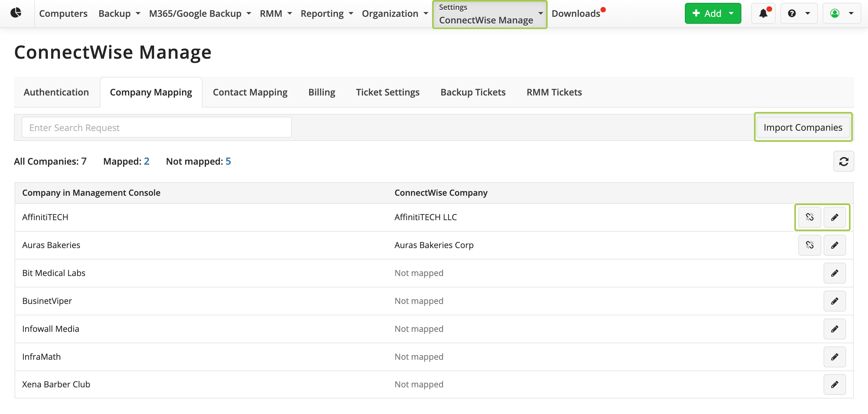Edit BusinetViper mapping pencil icon

coord(834,301)
